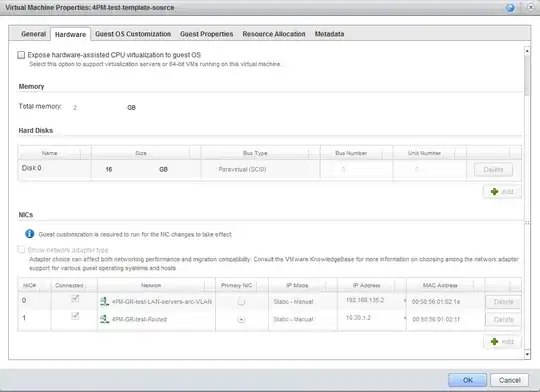Click the OK button
Viewport: 540px width, 392px height.
[467, 380]
